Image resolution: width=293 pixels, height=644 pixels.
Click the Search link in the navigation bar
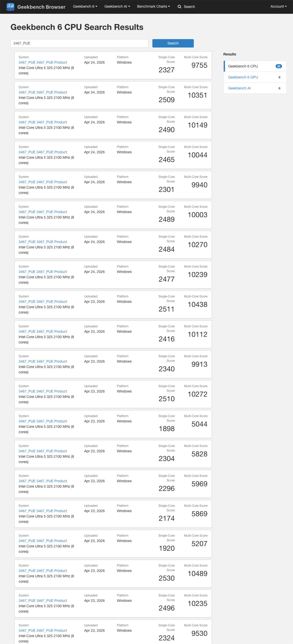pyautogui.click(x=189, y=7)
